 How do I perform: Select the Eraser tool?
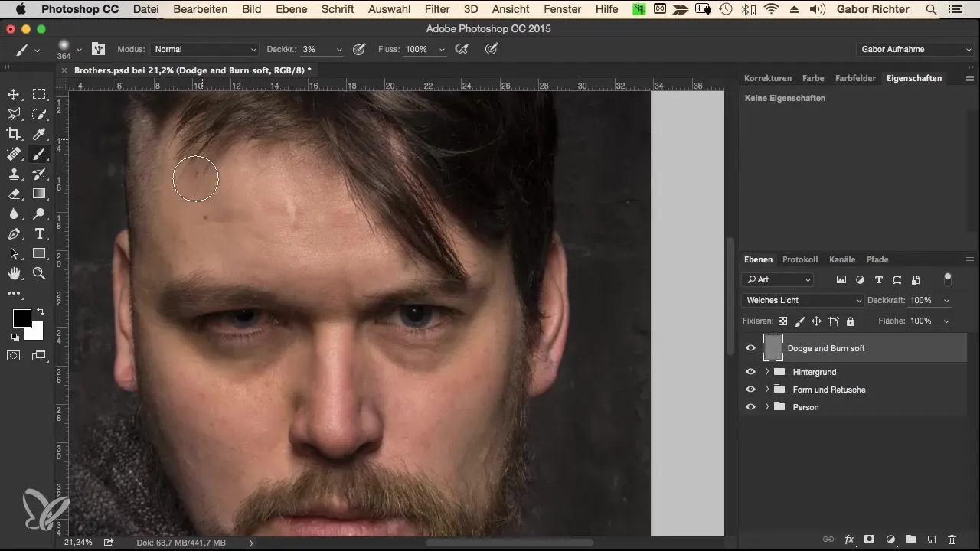tap(14, 194)
